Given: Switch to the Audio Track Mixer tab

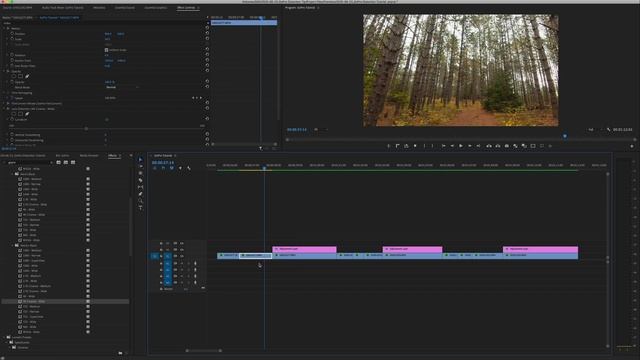Looking at the screenshot, I should tap(63, 8).
